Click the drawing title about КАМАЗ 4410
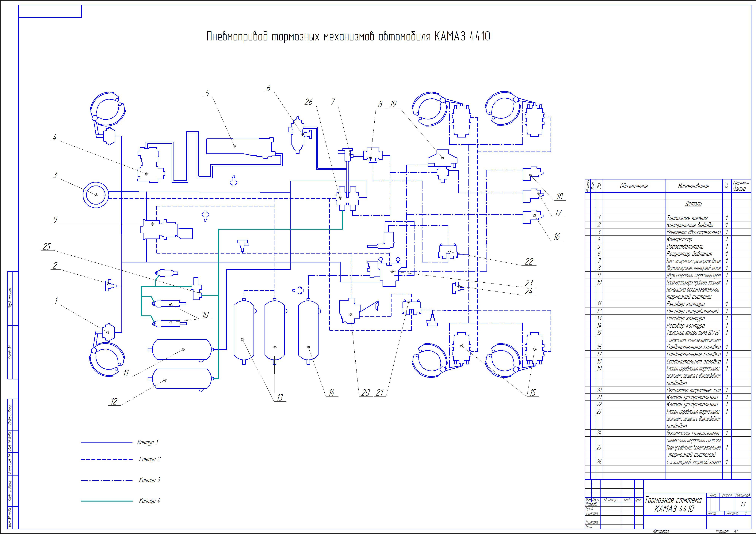The width and height of the screenshot is (756, 534). point(348,36)
